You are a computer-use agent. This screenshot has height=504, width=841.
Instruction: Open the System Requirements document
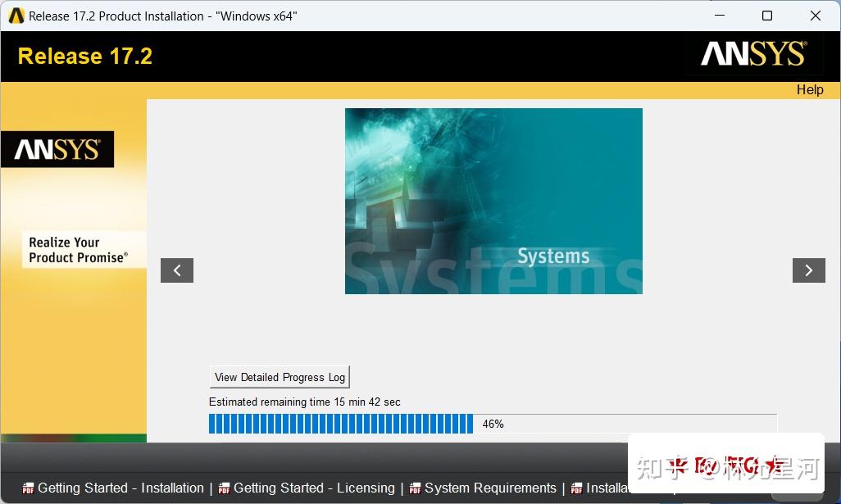tap(489, 488)
